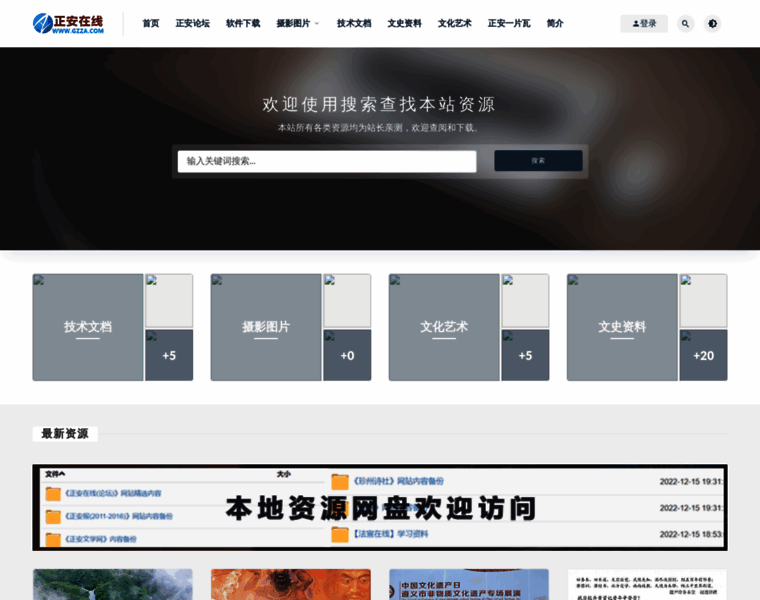Click the +0 tile beside 摄影图片
The width and height of the screenshot is (760, 600).
point(347,355)
